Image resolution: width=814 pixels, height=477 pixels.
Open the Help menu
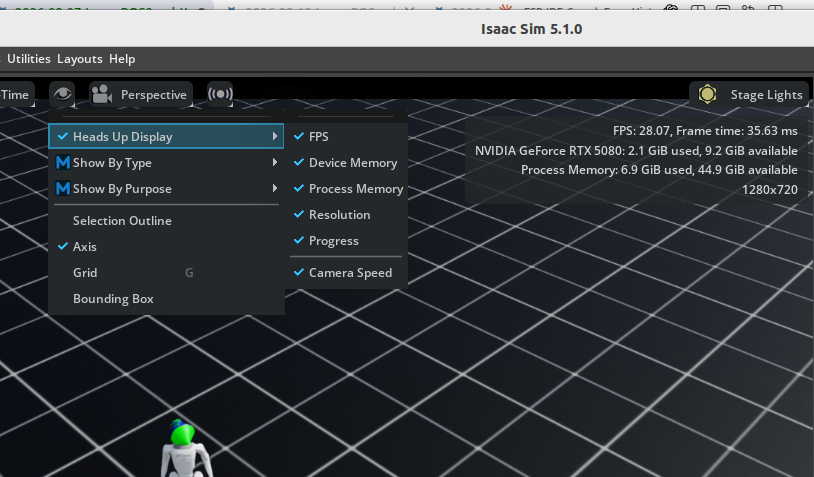(x=122, y=59)
